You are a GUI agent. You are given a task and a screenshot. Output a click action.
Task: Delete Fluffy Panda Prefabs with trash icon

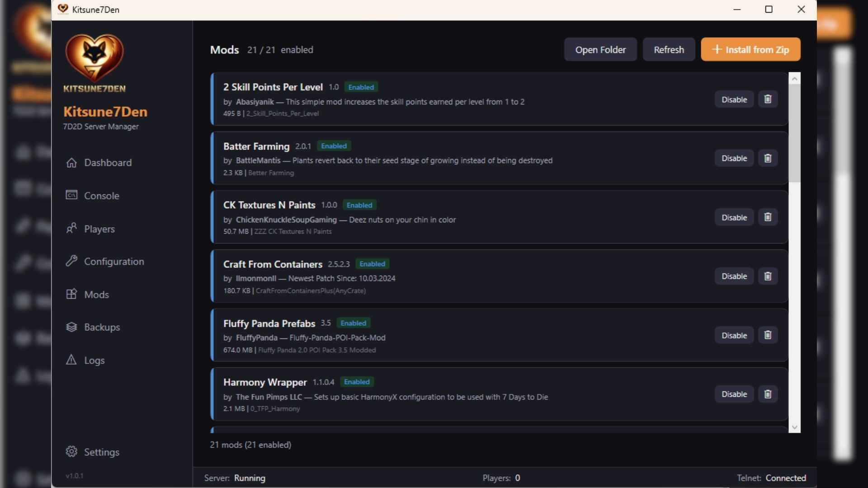768,335
